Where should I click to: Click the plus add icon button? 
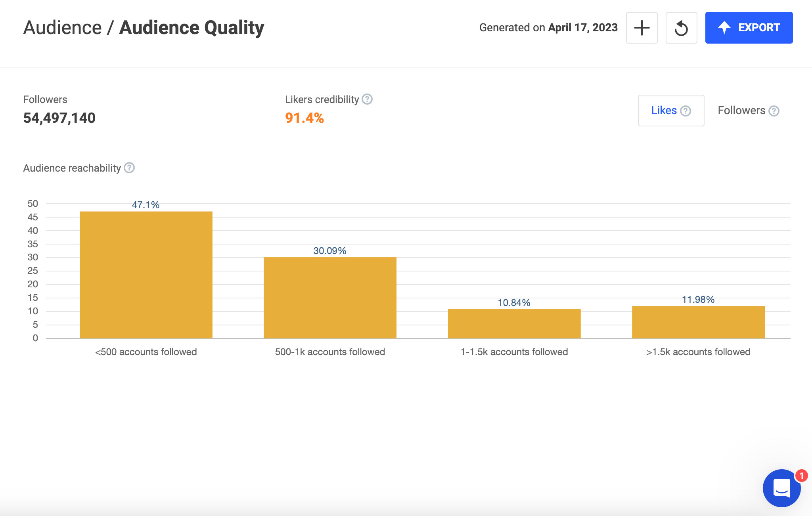[x=642, y=28]
